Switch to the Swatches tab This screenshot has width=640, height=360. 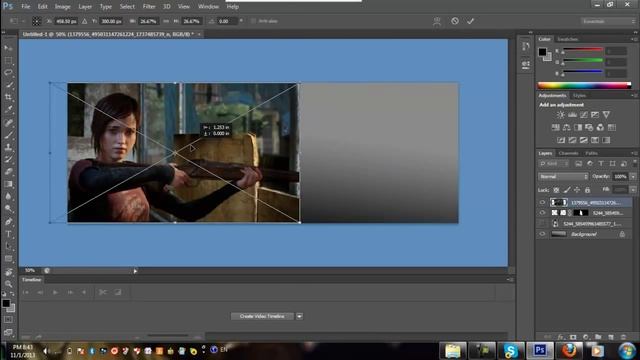[568, 39]
